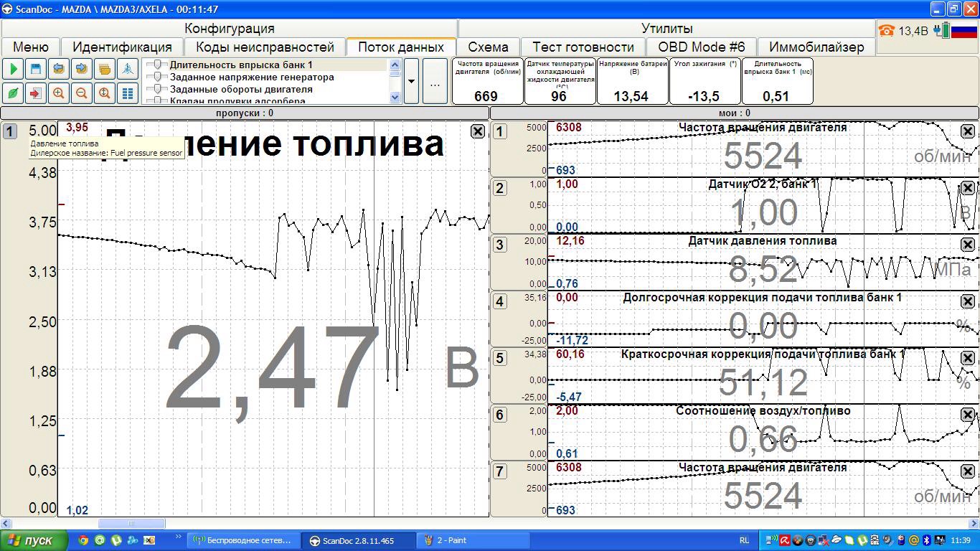
Task: Select graph number 1 in left panel
Action: (10, 131)
